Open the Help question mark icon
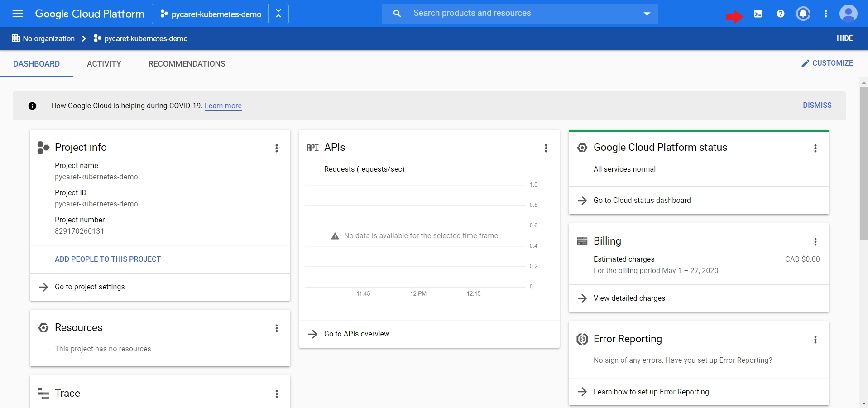868x408 pixels. [x=780, y=14]
